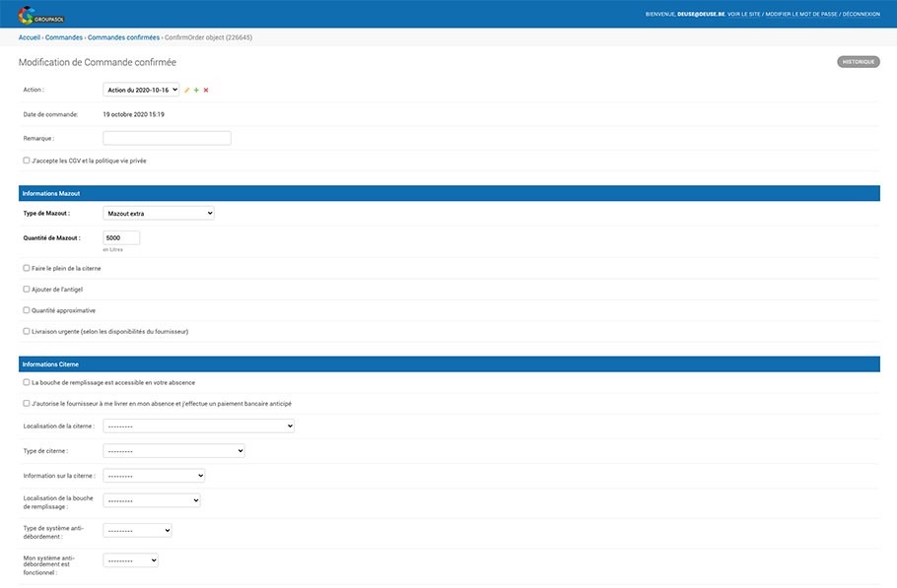Expand the Type de Mazout dropdown

158,213
